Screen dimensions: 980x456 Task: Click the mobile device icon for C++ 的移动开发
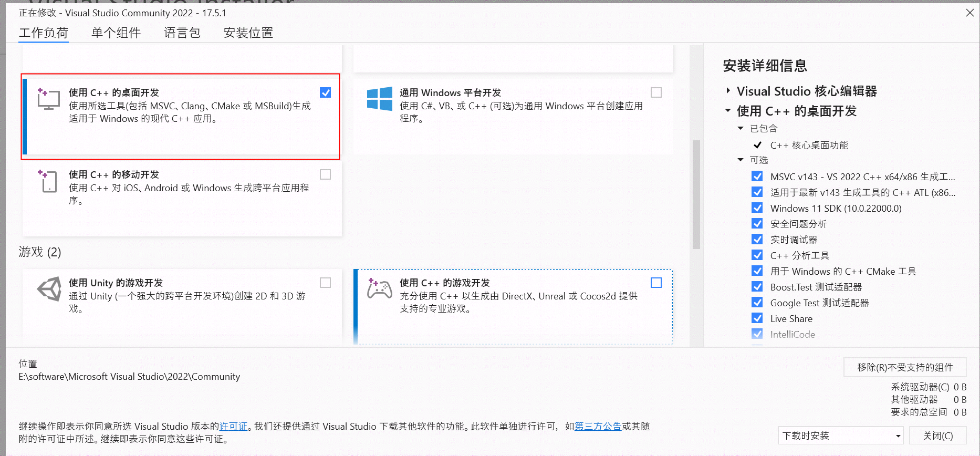click(48, 181)
